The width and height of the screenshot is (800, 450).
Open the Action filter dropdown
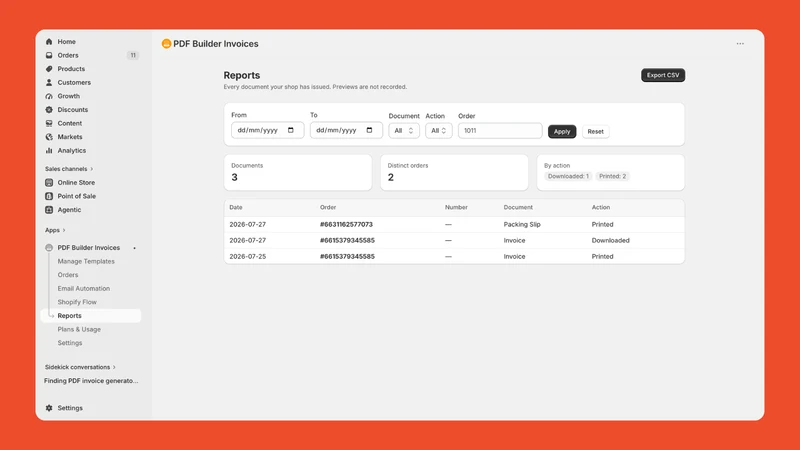438,131
